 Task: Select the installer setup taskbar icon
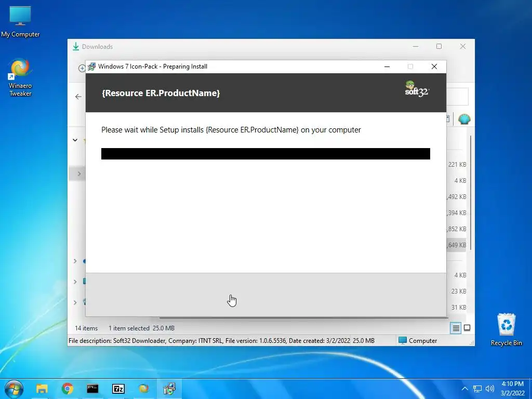click(169, 389)
